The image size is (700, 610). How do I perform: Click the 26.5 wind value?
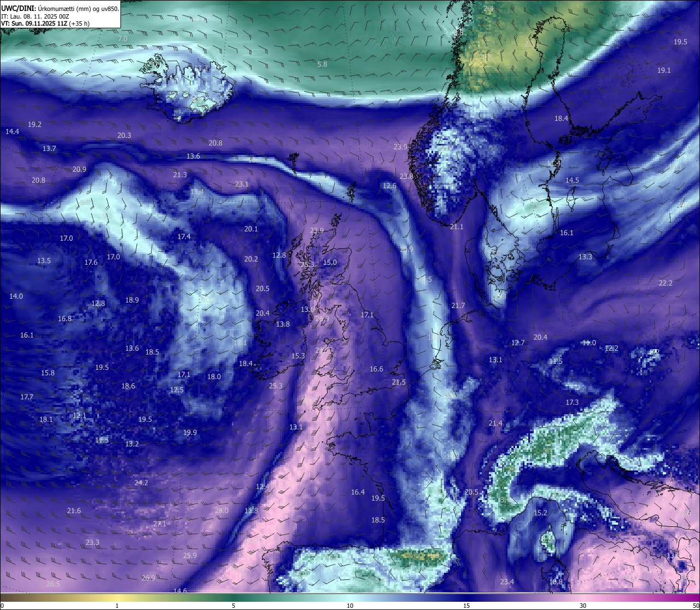click(x=53, y=584)
